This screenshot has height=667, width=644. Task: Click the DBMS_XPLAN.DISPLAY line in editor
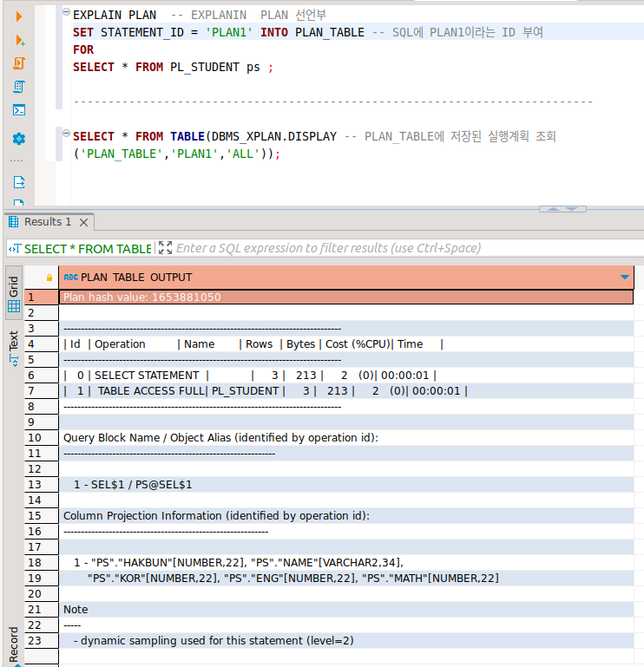(x=314, y=136)
